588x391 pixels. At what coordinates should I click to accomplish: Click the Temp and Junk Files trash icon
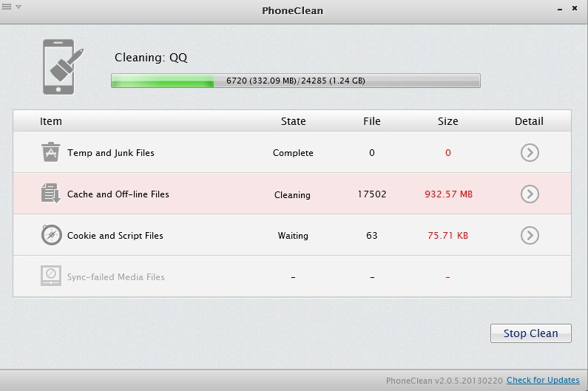[50, 152]
